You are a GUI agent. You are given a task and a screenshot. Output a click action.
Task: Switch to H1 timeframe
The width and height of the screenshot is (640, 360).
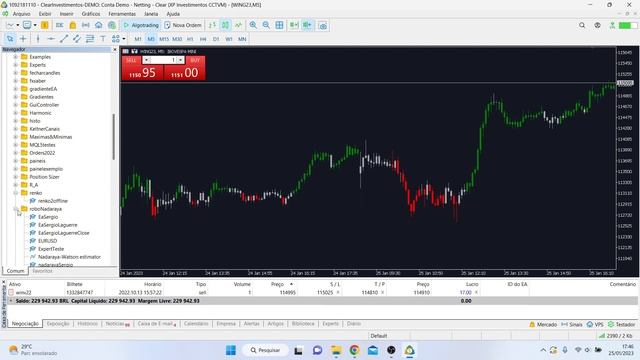tap(190, 39)
